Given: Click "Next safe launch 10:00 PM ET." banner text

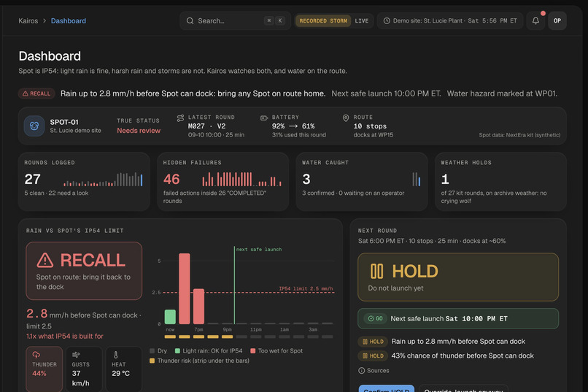Looking at the screenshot, I should coord(386,93).
